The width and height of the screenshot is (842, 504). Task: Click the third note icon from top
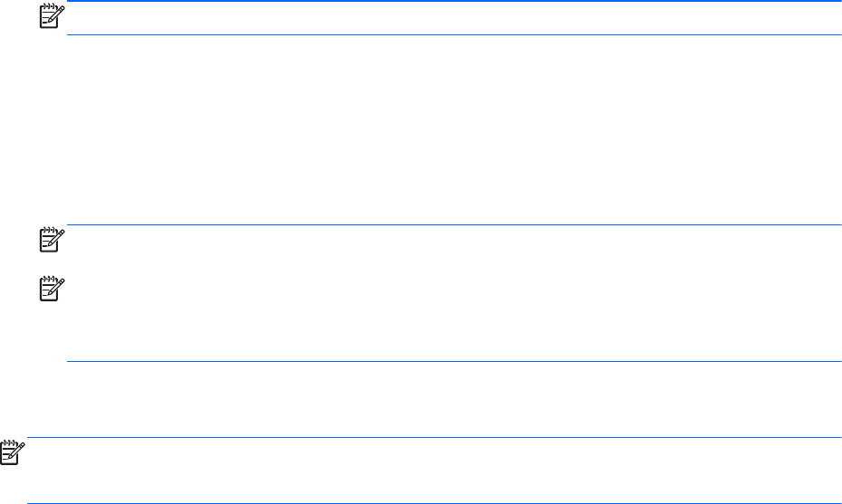pos(48,288)
